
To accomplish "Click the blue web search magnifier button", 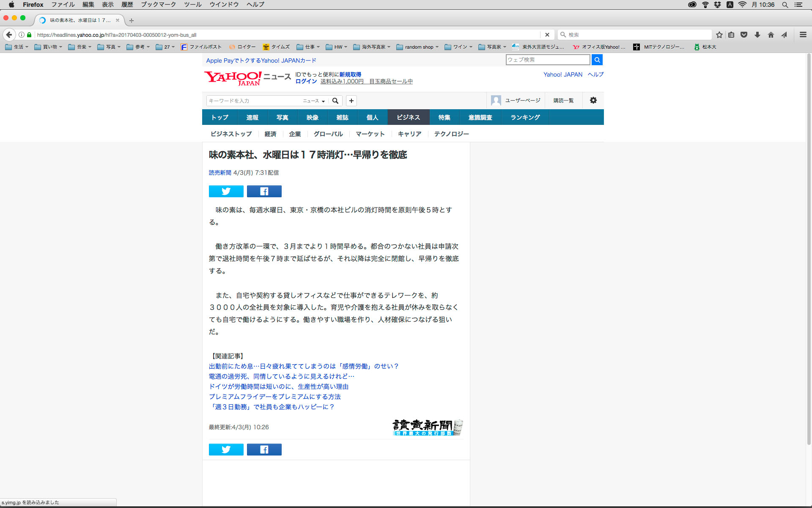I will [597, 60].
